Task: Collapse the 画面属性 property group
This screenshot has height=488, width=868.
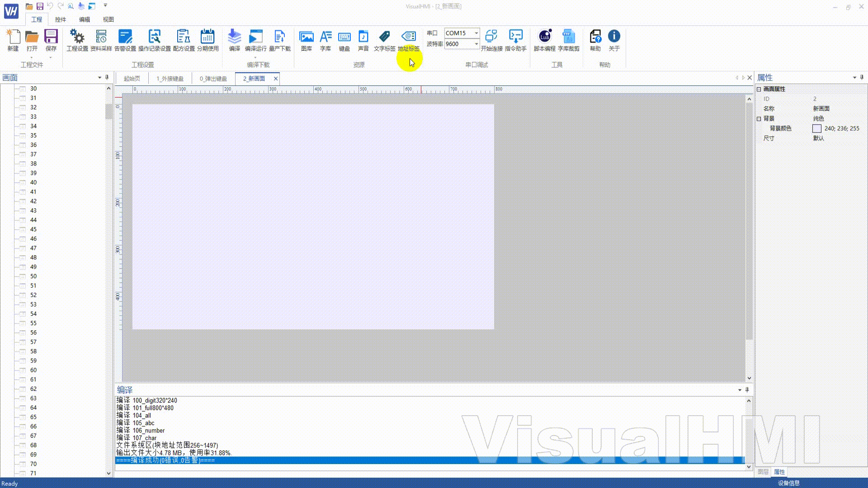Action: point(759,89)
